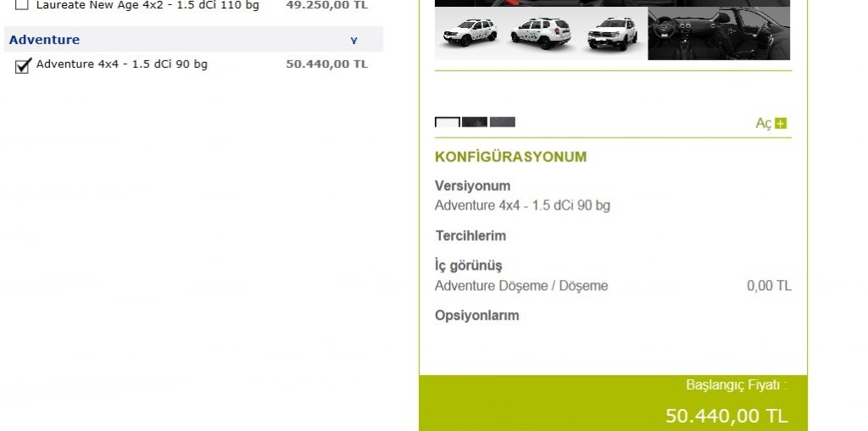Click the Tercihlerim section heading

pos(470,236)
